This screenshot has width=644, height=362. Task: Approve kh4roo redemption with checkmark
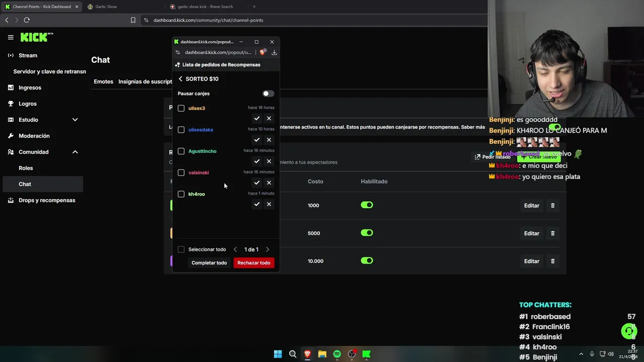[257, 204]
